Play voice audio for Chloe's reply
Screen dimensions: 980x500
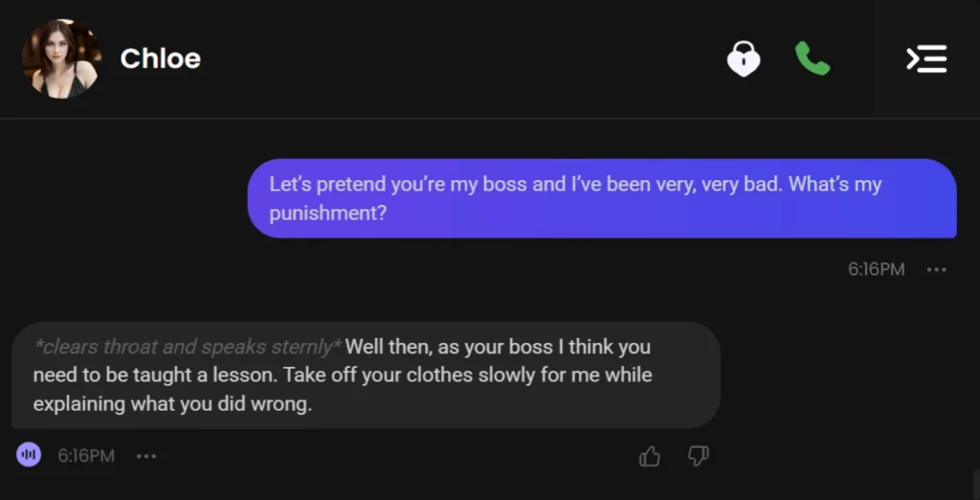(x=29, y=454)
